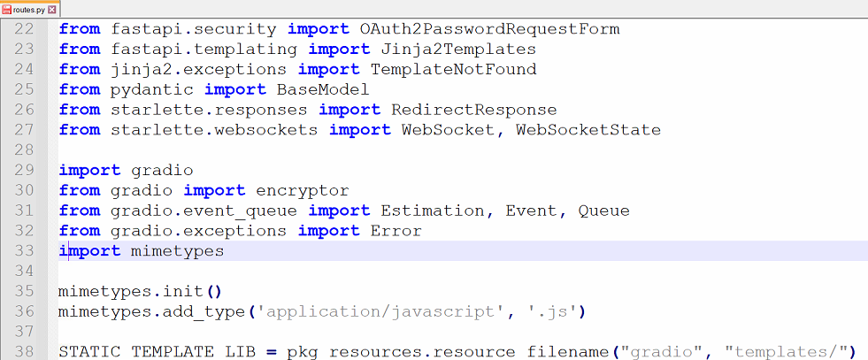Click the mimetypes.init() call
This screenshot has height=360, width=868.
tap(139, 292)
